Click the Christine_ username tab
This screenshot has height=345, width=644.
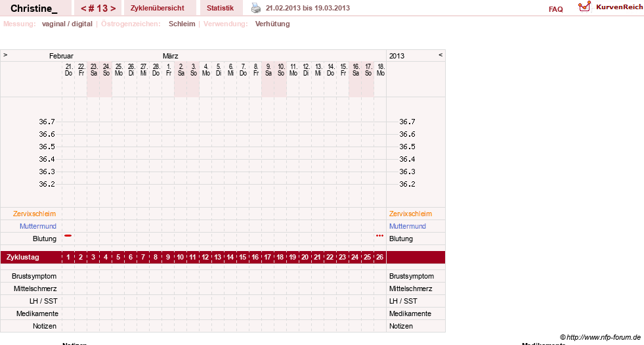34,9
